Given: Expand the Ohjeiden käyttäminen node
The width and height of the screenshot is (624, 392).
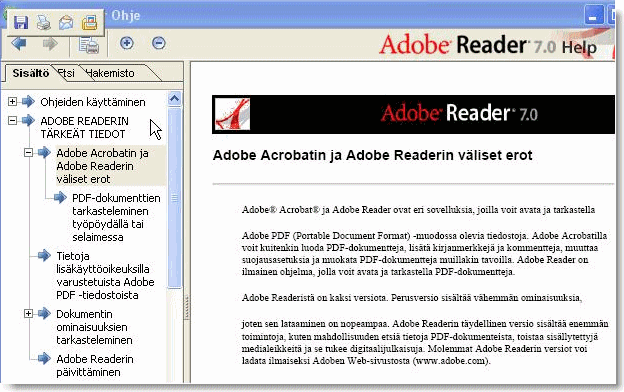Looking at the screenshot, I should tap(12, 101).
